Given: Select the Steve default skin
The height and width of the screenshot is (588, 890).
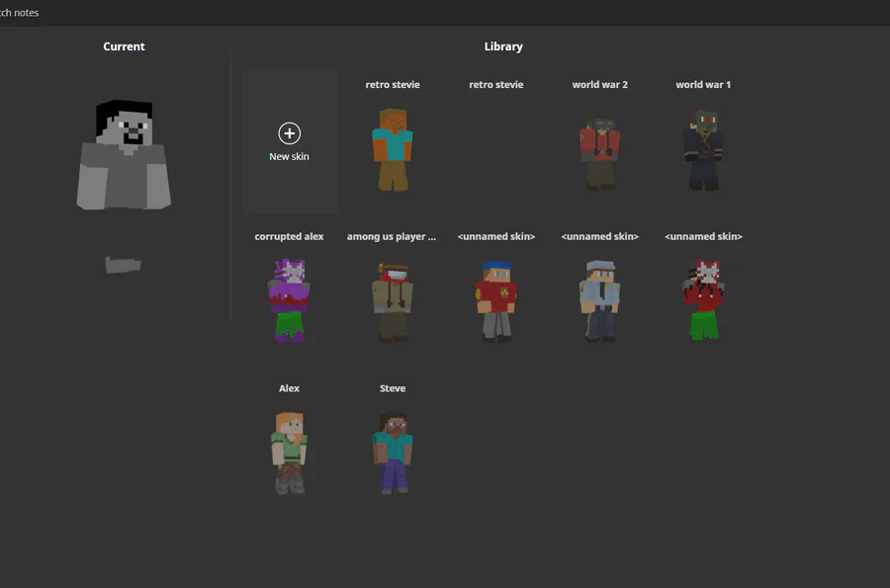Looking at the screenshot, I should click(393, 454).
